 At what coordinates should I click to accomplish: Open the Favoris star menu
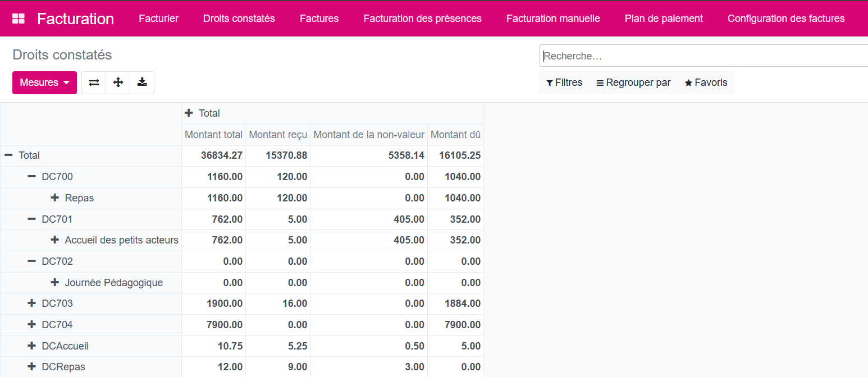pyautogui.click(x=706, y=82)
